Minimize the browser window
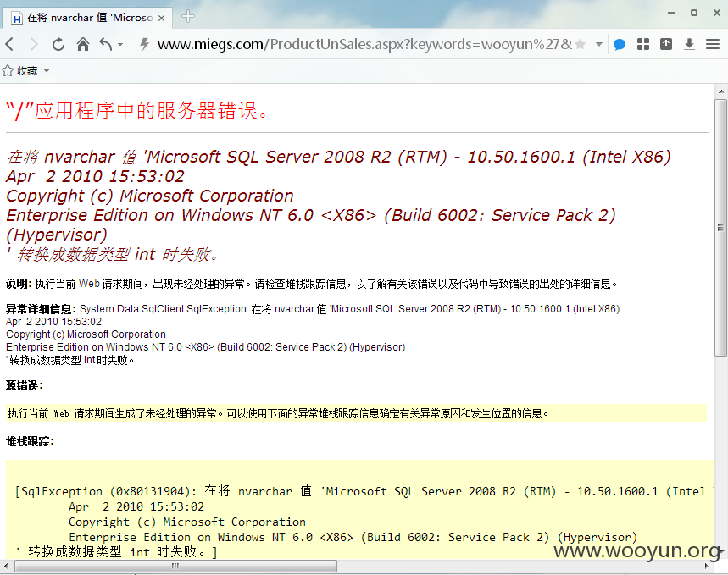Image resolution: width=728 pixels, height=575 pixels. pyautogui.click(x=671, y=13)
